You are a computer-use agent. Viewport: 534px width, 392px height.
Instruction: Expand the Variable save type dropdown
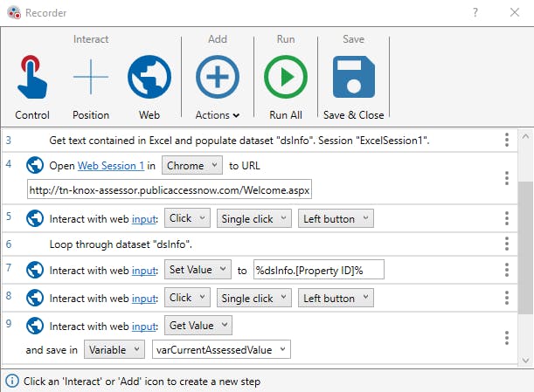tap(114, 350)
